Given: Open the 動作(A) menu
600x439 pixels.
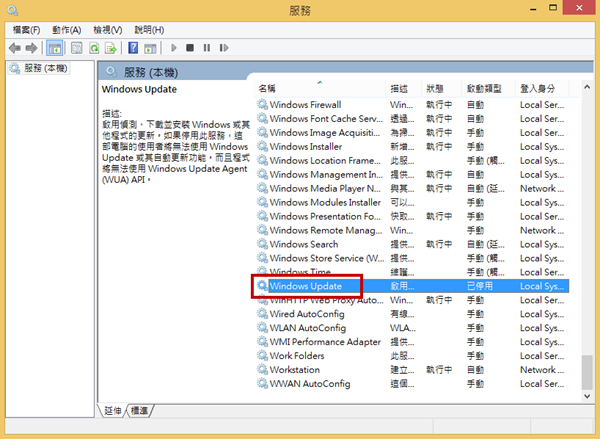Looking at the screenshot, I should tap(67, 30).
